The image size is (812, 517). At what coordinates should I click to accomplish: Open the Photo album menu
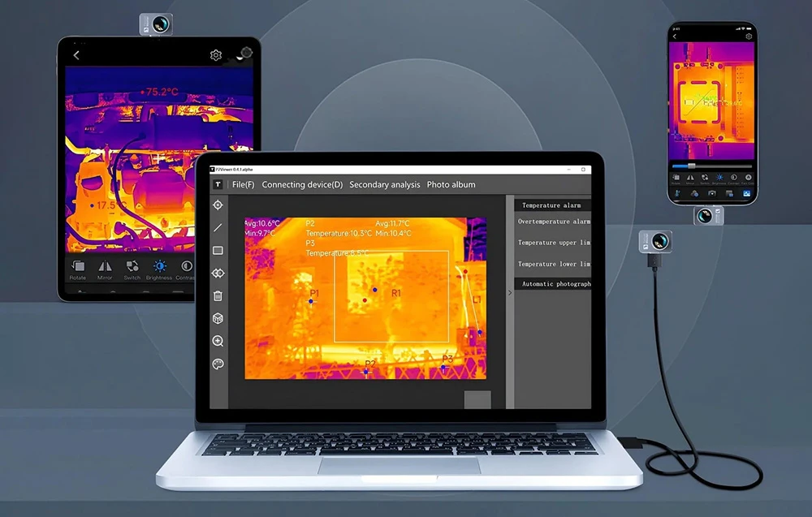[x=451, y=185]
